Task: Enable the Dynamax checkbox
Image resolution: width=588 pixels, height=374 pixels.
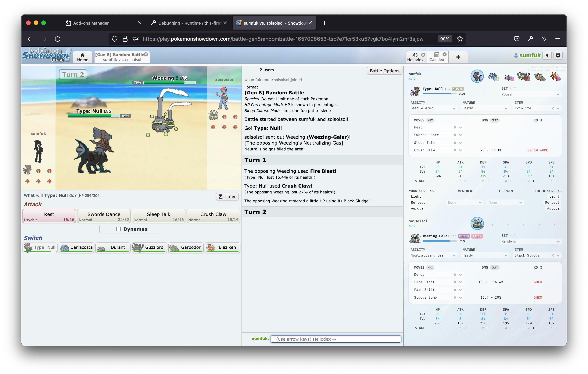Action: 118,229
